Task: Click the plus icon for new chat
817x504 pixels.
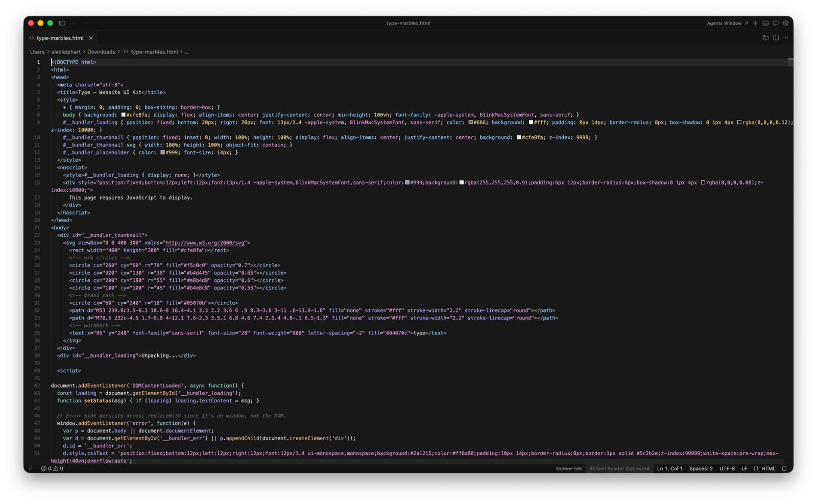Action: click(x=756, y=23)
